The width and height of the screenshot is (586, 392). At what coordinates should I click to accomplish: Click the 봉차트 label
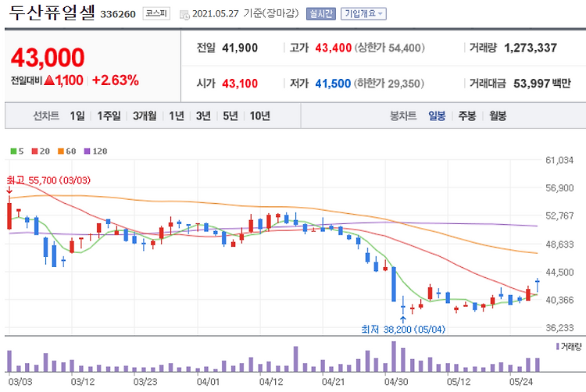coord(403,116)
